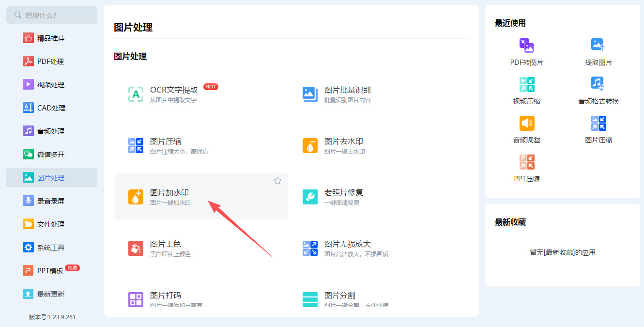Image resolution: width=644 pixels, height=327 pixels.
Task: Click text 图片高清放大，不损画质
Action: [356, 254]
